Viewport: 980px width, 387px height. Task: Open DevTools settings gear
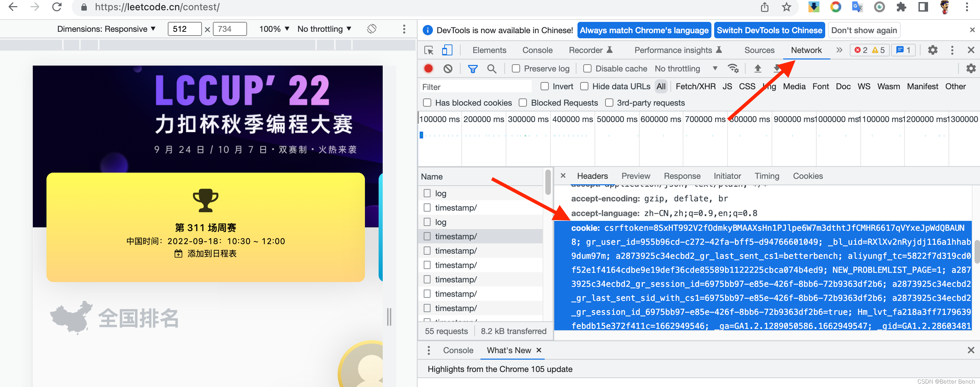coord(933,50)
